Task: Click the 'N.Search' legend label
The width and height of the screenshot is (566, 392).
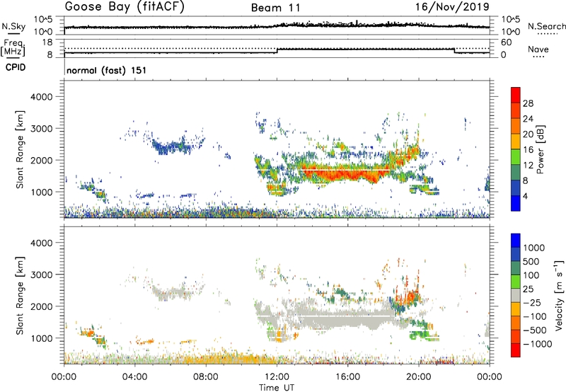Action: [546, 26]
